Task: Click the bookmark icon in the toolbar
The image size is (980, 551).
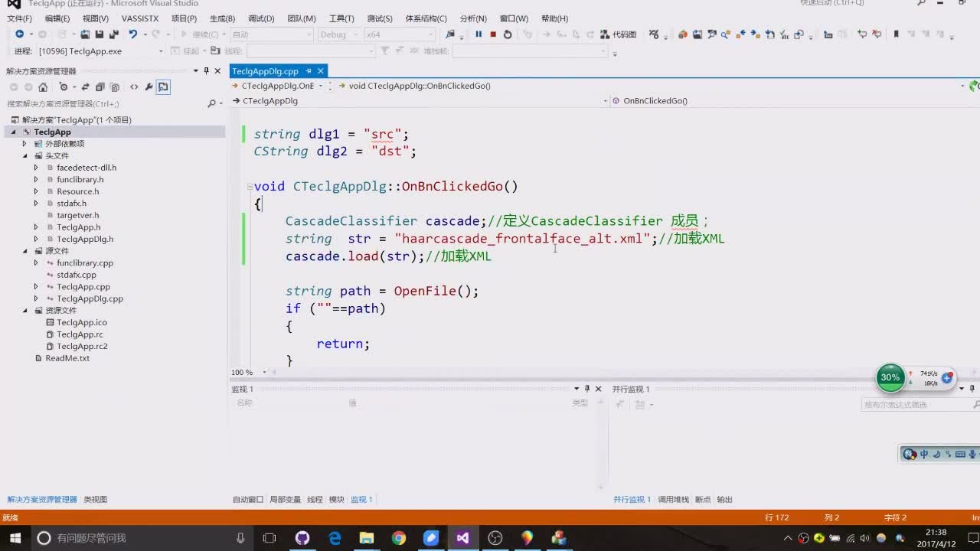Action: (896, 34)
